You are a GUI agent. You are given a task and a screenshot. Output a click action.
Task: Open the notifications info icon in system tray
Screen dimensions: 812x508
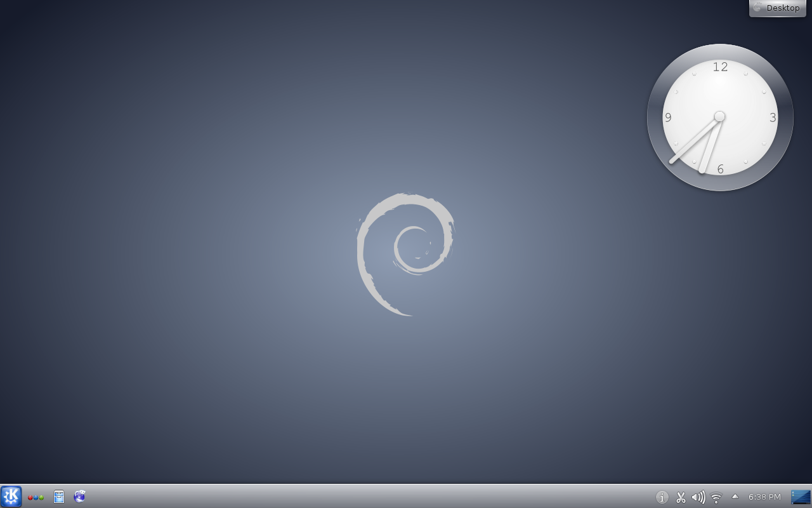tap(662, 497)
